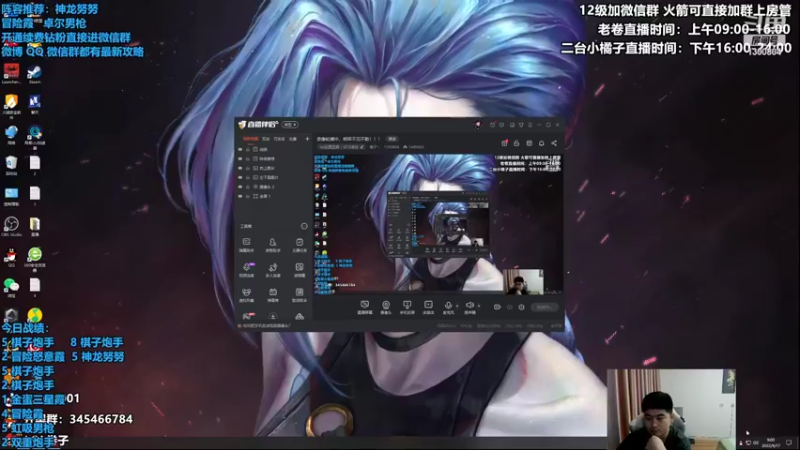Click the start streaming pill button
The height and width of the screenshot is (450, 800).
544,307
